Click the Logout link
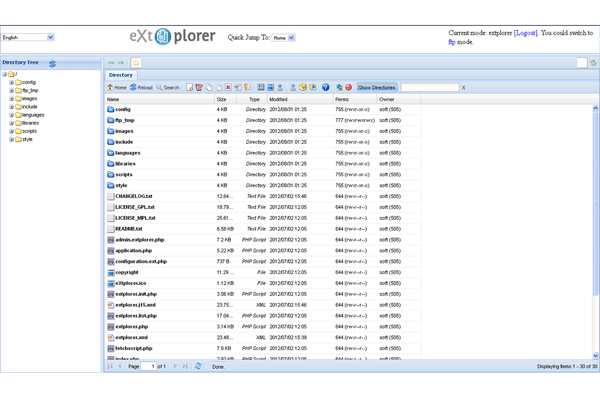 click(525, 33)
